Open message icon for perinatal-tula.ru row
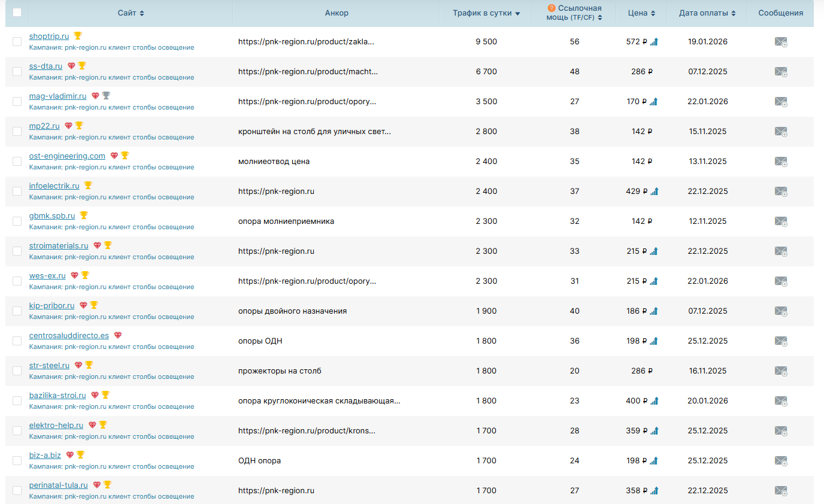824x504 pixels. point(780,491)
